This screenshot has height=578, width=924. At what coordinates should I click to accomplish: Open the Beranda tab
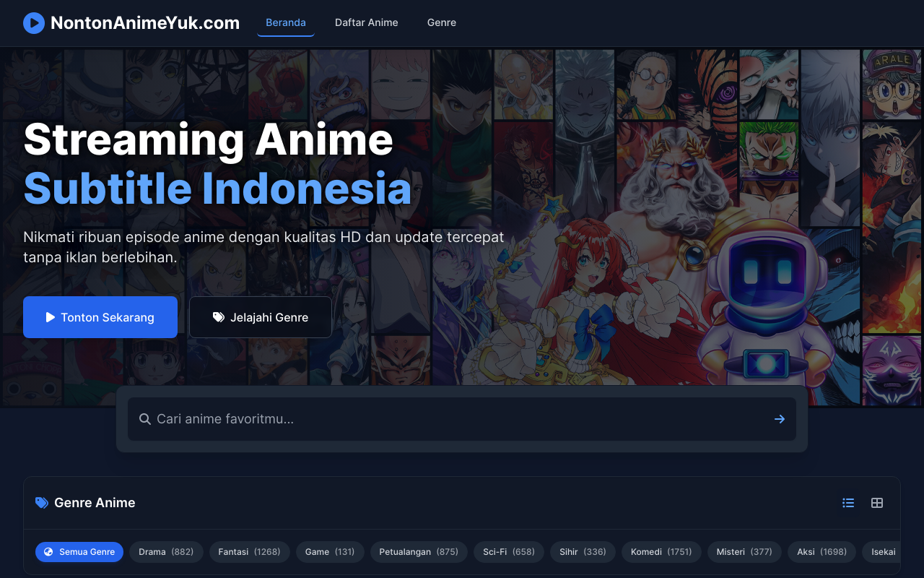286,22
